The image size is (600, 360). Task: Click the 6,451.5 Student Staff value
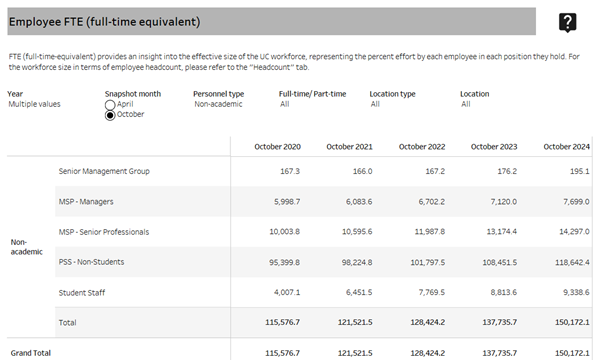pos(359,292)
